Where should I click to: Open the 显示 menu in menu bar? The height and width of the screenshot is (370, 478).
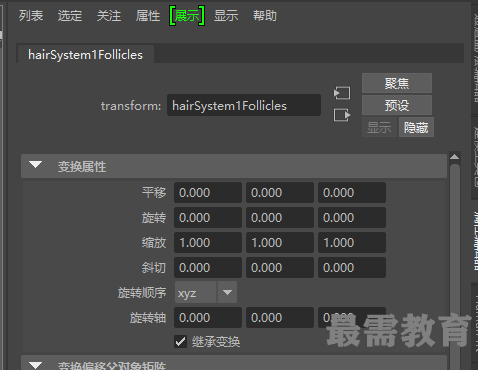(x=226, y=16)
